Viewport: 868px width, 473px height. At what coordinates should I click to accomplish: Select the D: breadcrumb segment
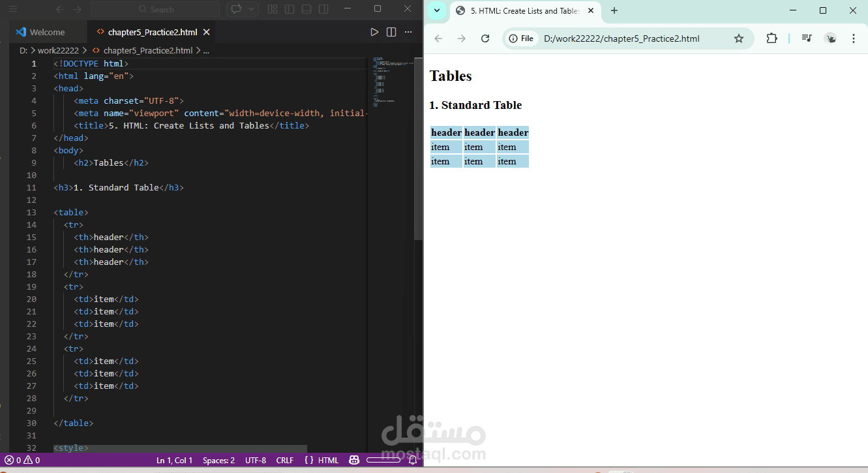tap(23, 50)
